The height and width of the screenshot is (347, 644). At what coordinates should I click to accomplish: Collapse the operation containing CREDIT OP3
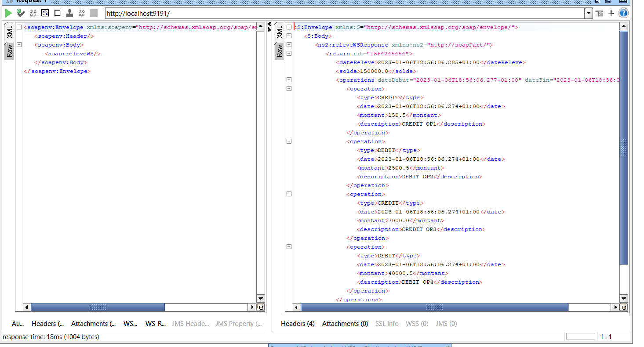click(x=289, y=194)
